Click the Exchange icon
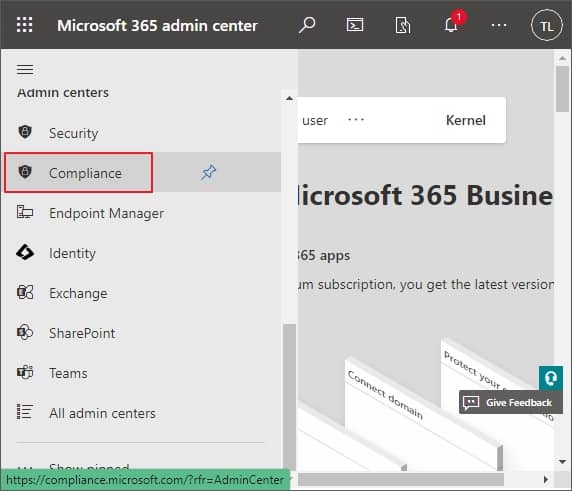The image size is (572, 491). (25, 292)
